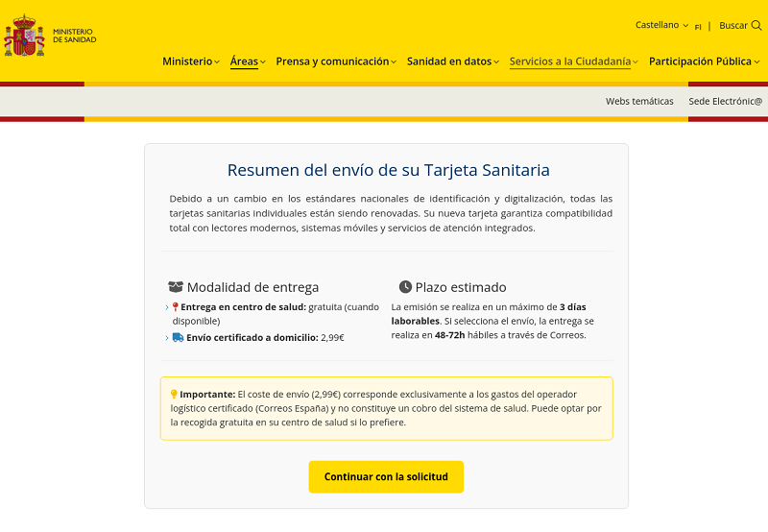Open Prensa y comunicación menu
Screen dimensions: 768x532
click(x=336, y=61)
